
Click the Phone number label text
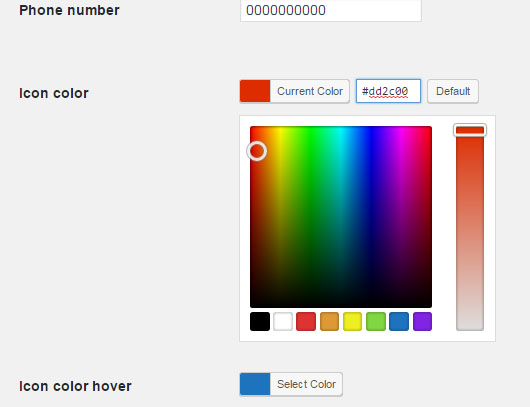pos(69,10)
